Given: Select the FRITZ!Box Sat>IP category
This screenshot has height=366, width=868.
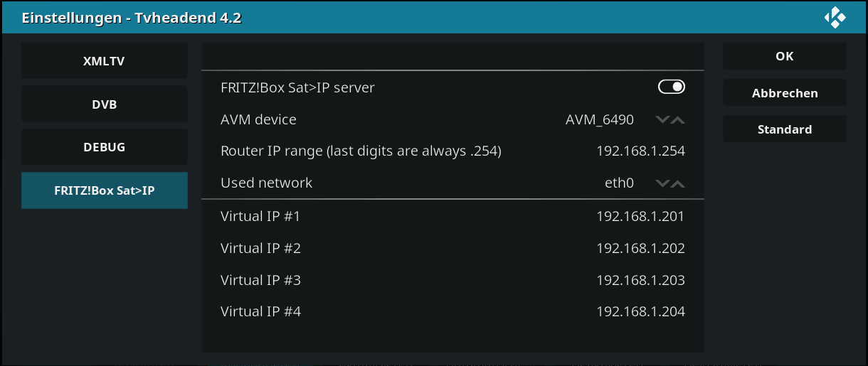Looking at the screenshot, I should pyautogui.click(x=105, y=190).
